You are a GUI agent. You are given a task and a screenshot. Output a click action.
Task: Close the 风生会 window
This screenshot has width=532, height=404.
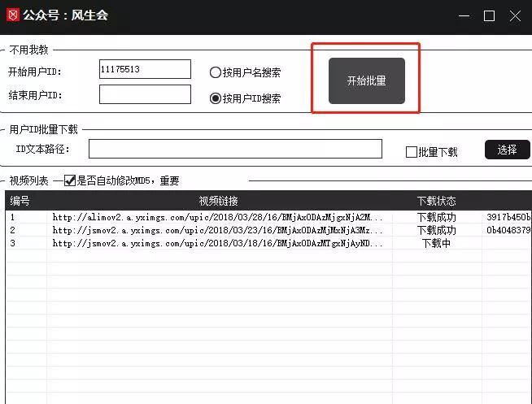pos(515,15)
